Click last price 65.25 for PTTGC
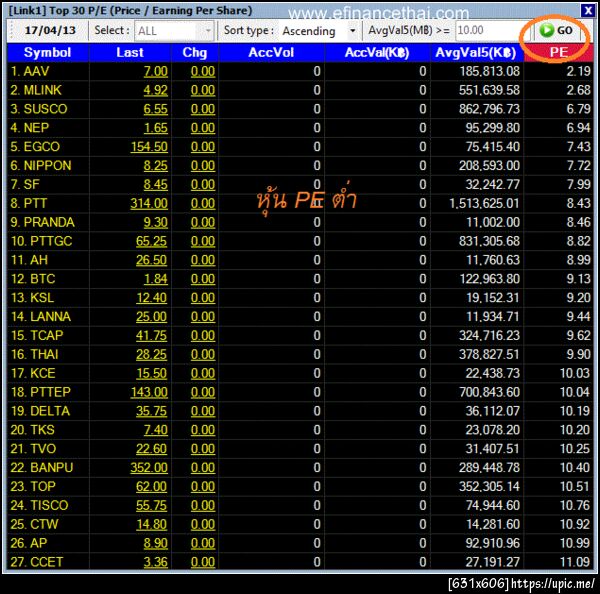The image size is (600, 594). coord(152,241)
